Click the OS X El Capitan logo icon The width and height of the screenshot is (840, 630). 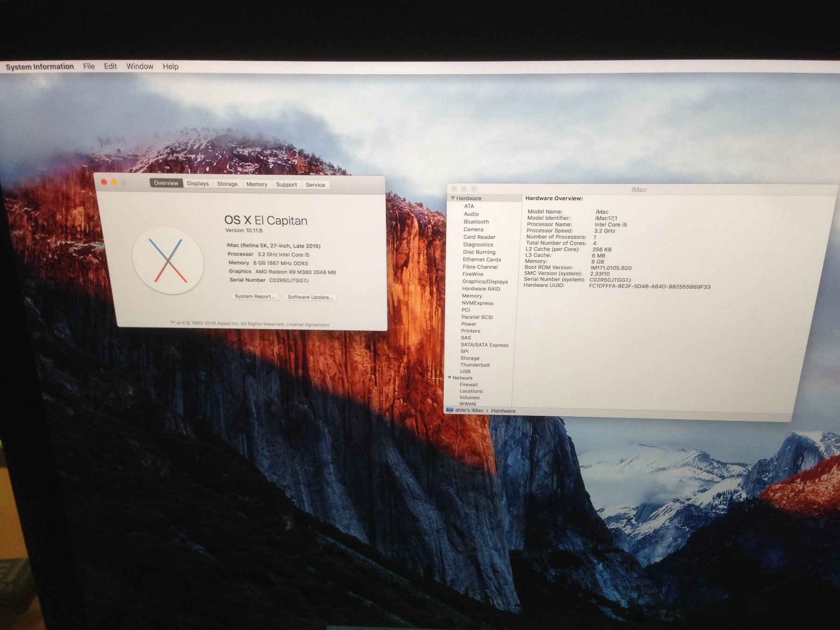[168, 260]
